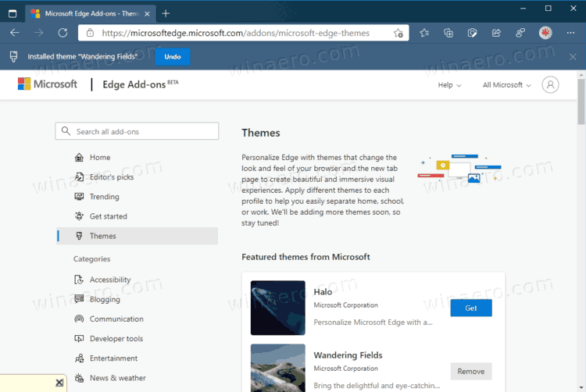
Task: Expand the All Microsoft dropdown
Action: tap(506, 85)
